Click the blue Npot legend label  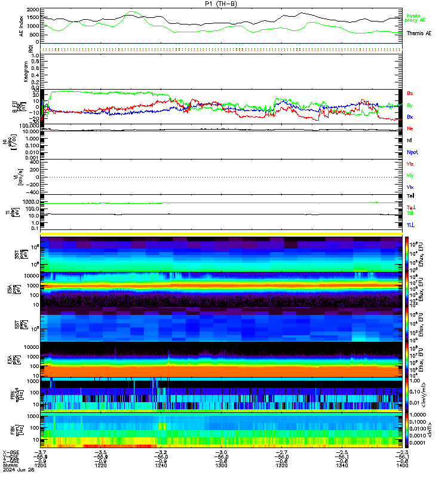coord(412,152)
